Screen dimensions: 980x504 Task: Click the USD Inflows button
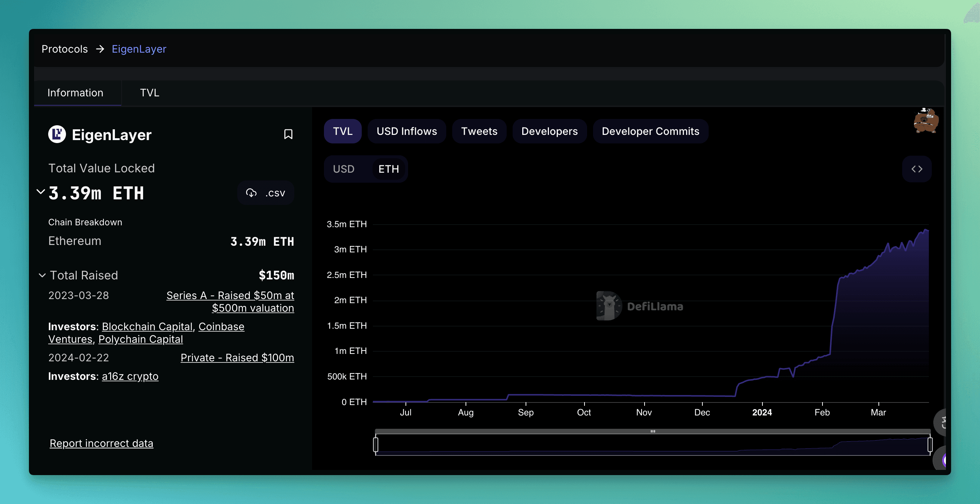pos(407,131)
